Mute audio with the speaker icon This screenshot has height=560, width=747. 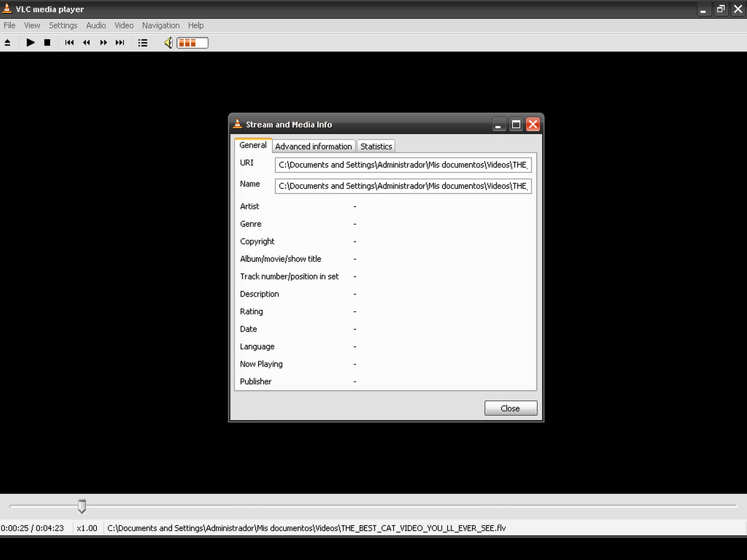pyautogui.click(x=168, y=43)
